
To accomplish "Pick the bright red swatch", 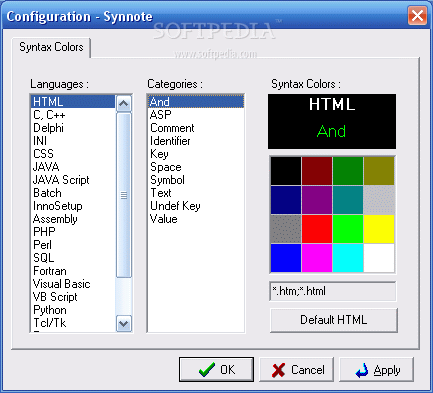I will 317,229.
